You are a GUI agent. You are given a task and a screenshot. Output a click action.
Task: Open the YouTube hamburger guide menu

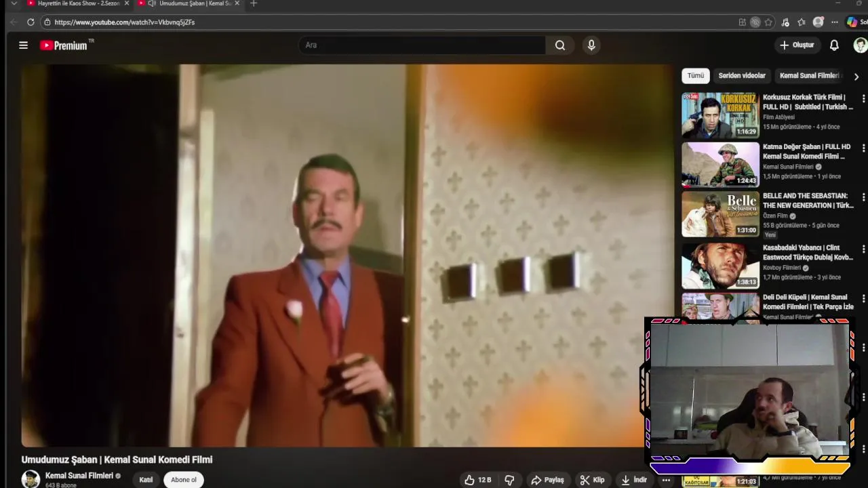(x=23, y=45)
